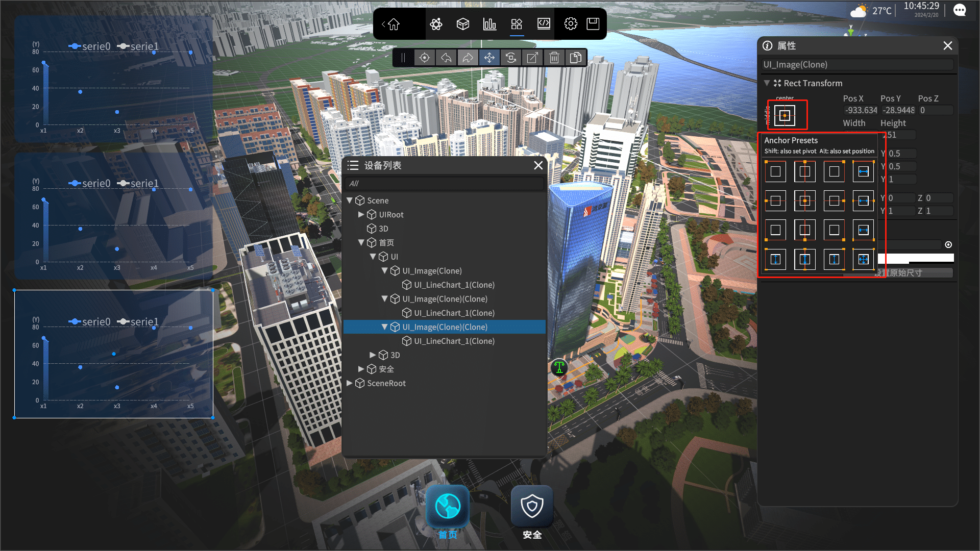Delete selected object with trash icon
The height and width of the screenshot is (551, 980).
click(x=554, y=58)
